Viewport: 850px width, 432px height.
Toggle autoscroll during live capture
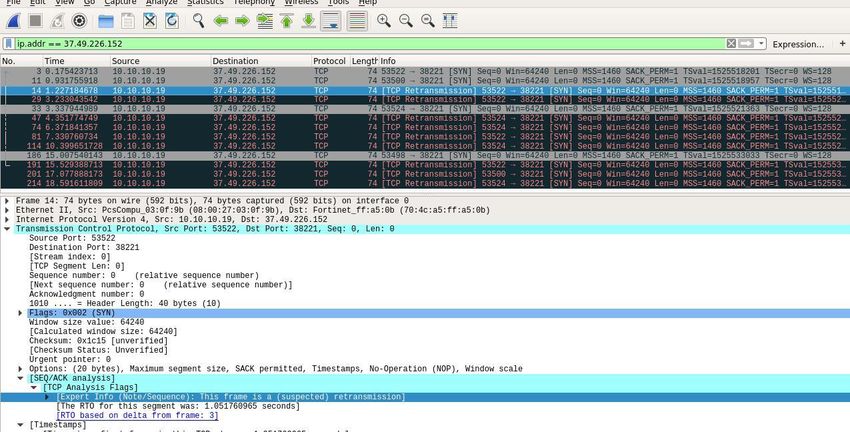point(331,21)
